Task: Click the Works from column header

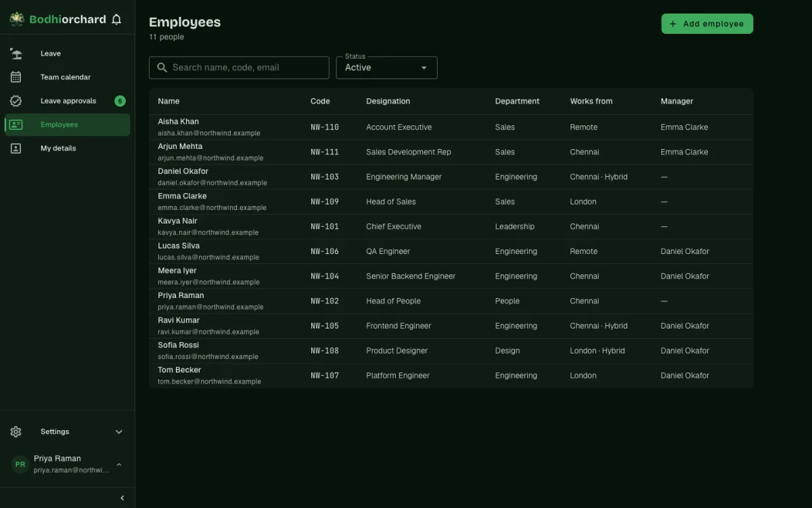Action: coord(591,101)
